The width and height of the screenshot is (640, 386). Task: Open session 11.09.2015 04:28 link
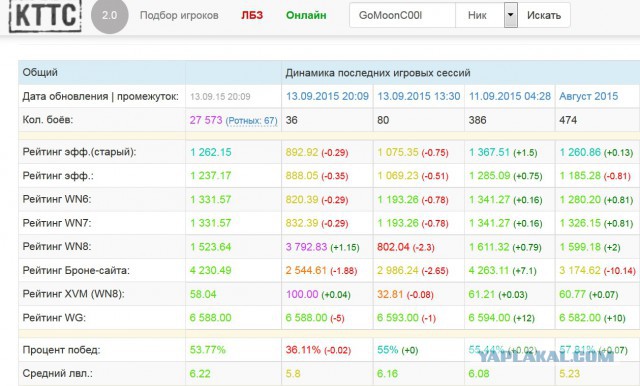tap(509, 96)
